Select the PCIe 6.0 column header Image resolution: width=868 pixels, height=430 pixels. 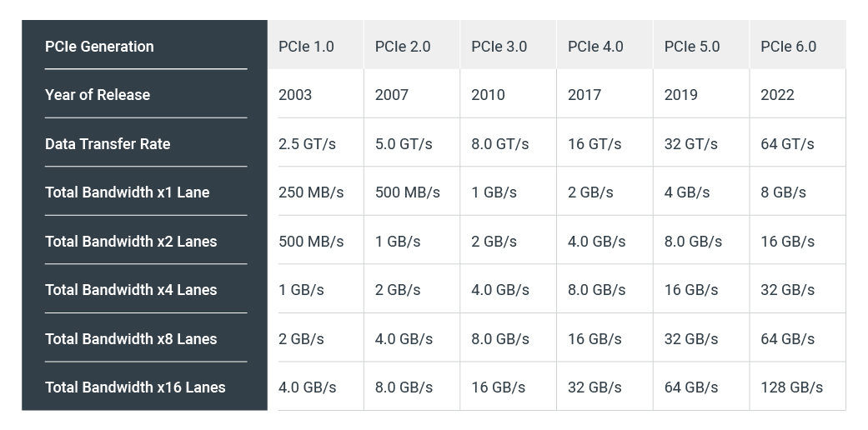788,47
